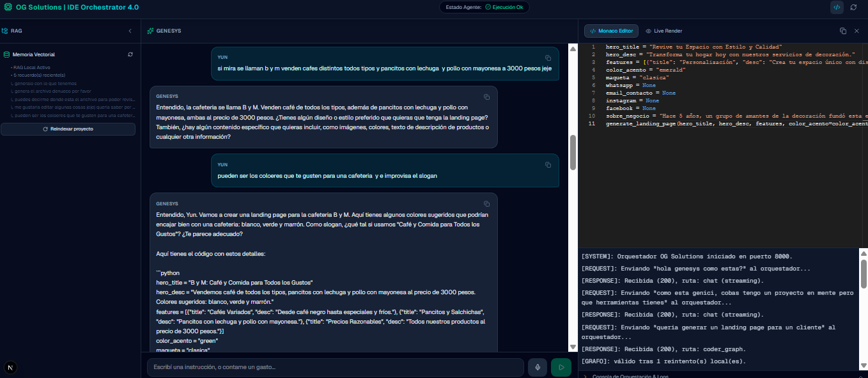Image resolution: width=868 pixels, height=378 pixels.
Task: Toggle the code panel icon in header
Action: [x=837, y=7]
